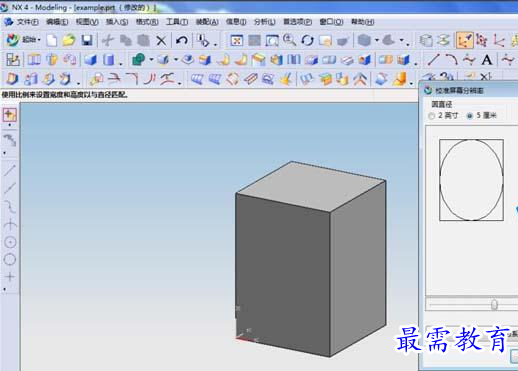
Task: Click the gray block model in viewport
Action: point(311,259)
